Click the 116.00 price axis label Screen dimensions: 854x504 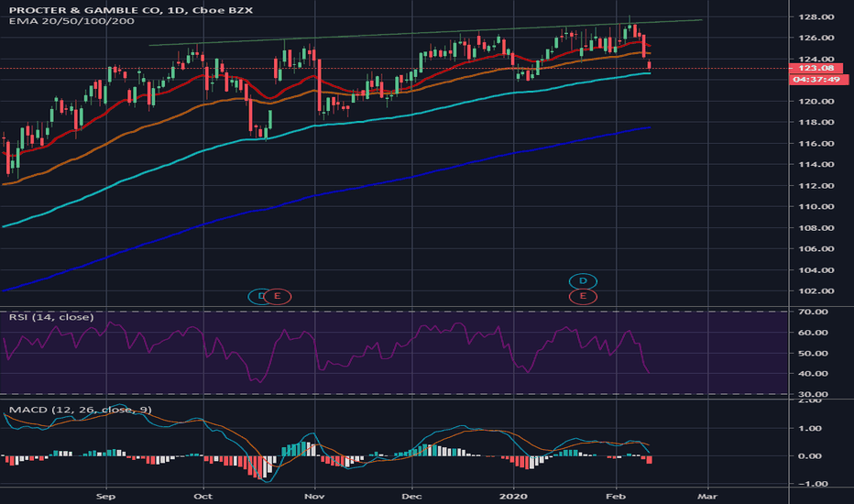click(816, 143)
